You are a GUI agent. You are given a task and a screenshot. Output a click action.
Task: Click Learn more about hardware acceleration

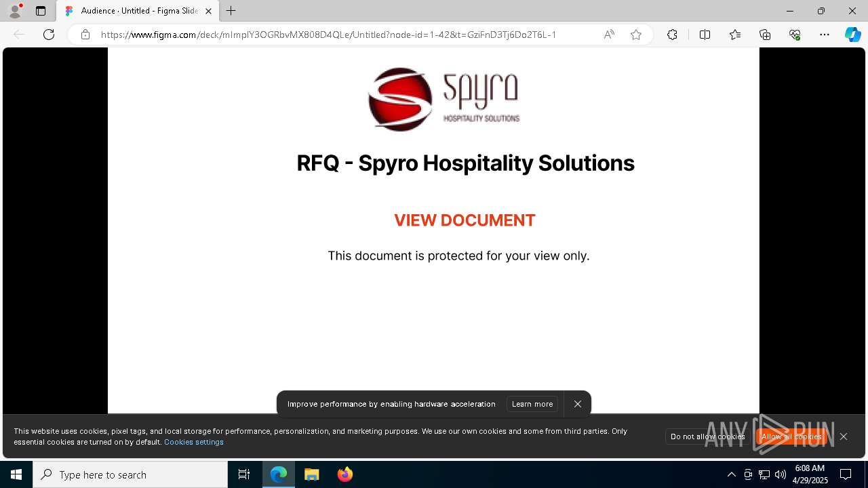(x=532, y=404)
